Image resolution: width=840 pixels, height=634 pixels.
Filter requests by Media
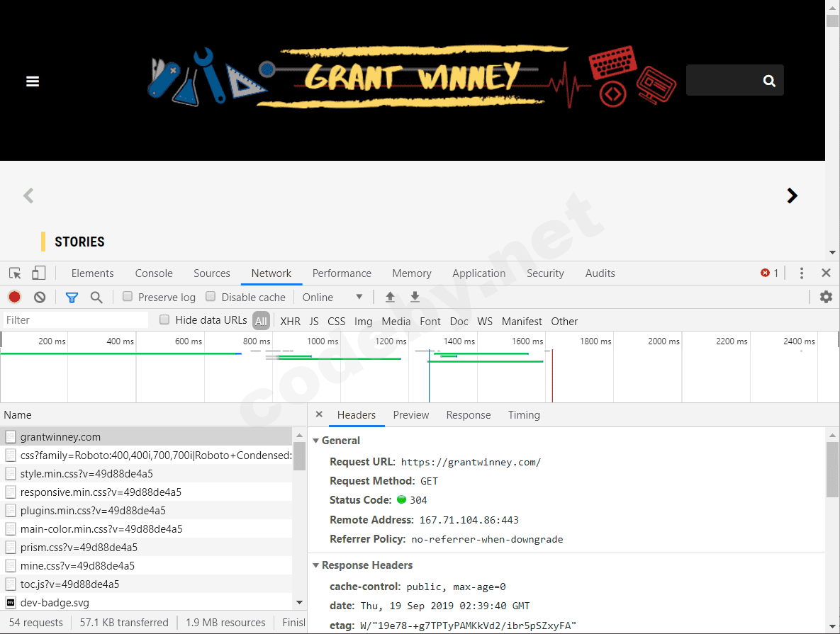pos(396,322)
